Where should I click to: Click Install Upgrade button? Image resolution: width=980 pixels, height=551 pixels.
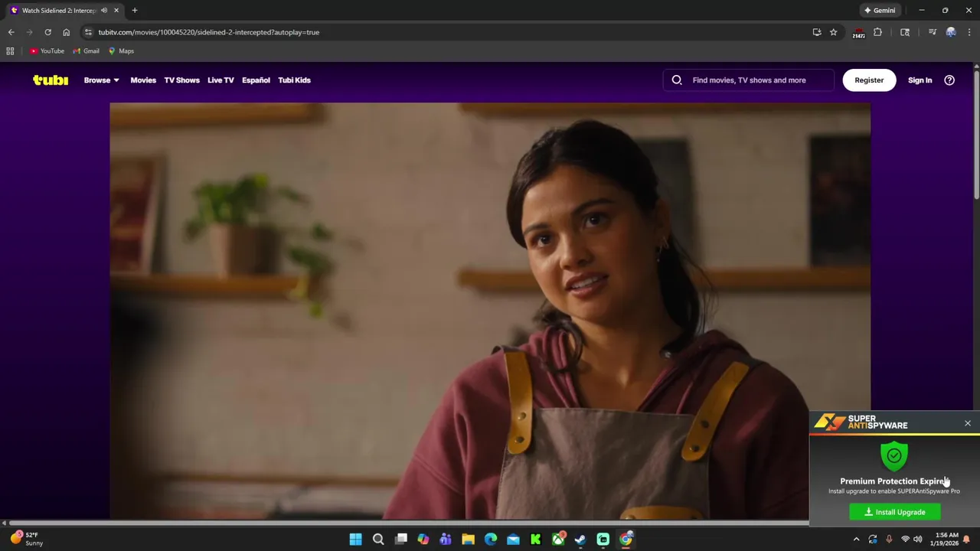pos(895,512)
